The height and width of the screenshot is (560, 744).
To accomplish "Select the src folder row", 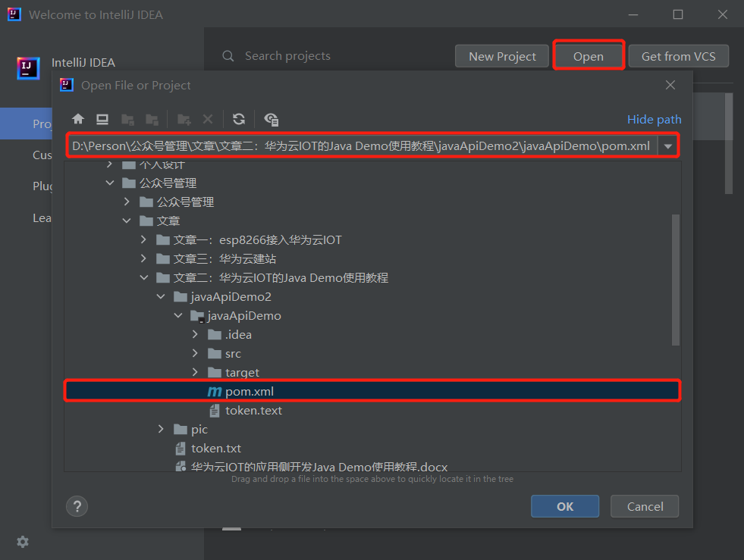I will (x=372, y=354).
